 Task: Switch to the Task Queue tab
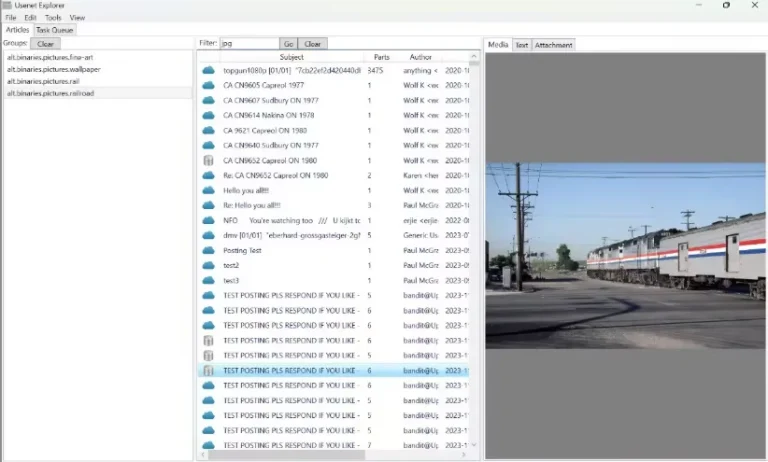tap(54, 30)
